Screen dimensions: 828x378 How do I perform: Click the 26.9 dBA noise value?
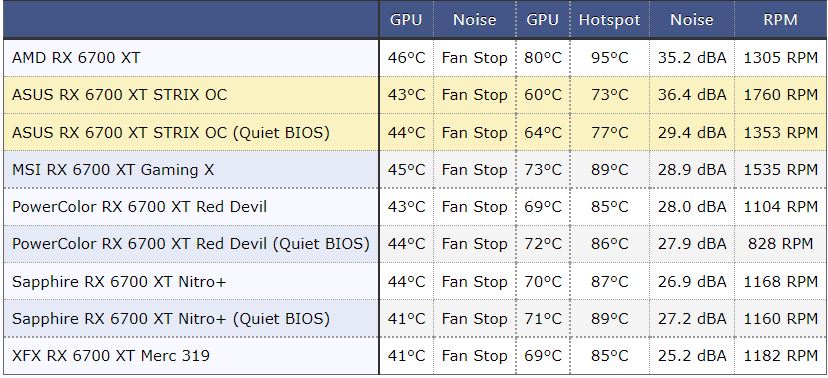tap(692, 282)
